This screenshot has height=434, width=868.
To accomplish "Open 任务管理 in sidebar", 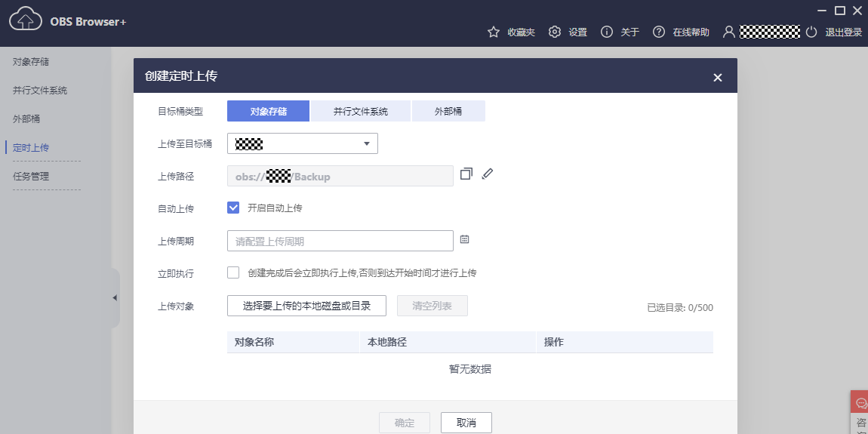I will coord(31,176).
